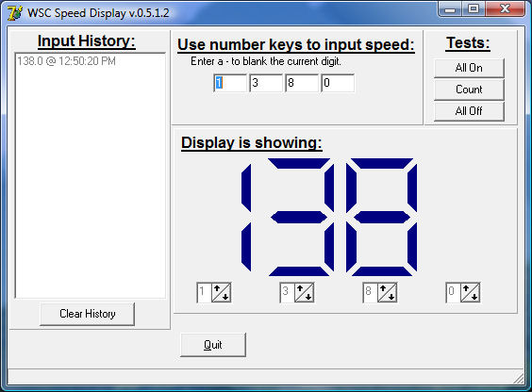This screenshot has height=392, width=532.
Task: Click the "Display is showing:" heading
Action: 252,142
